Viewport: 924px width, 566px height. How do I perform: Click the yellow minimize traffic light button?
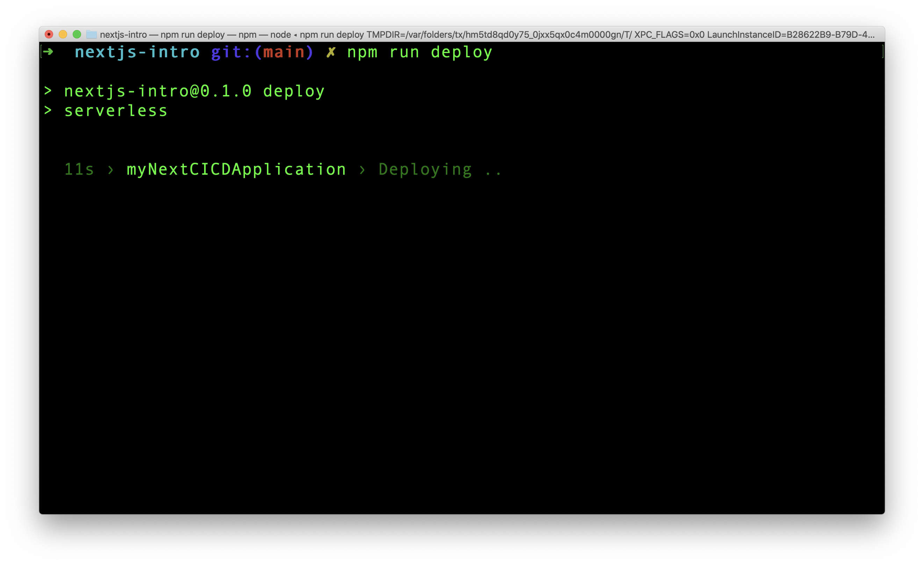(x=63, y=34)
